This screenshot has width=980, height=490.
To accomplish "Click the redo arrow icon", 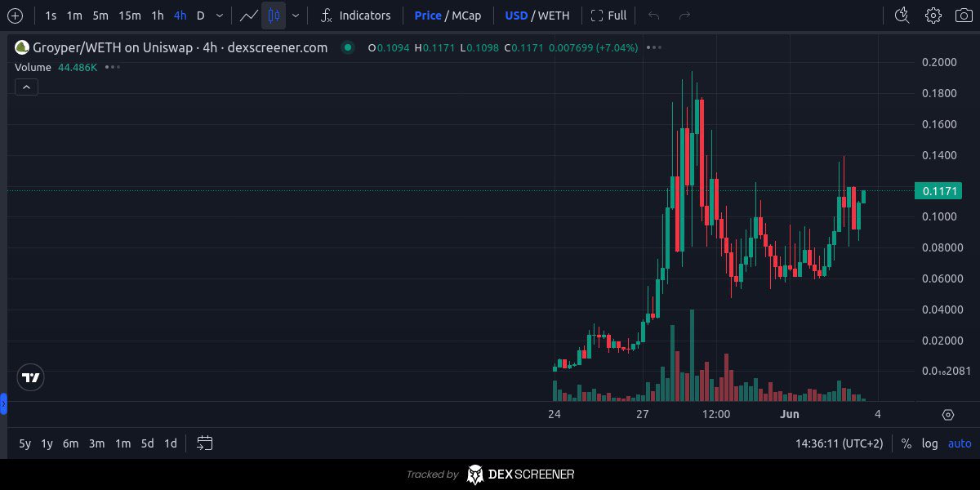I will [684, 16].
